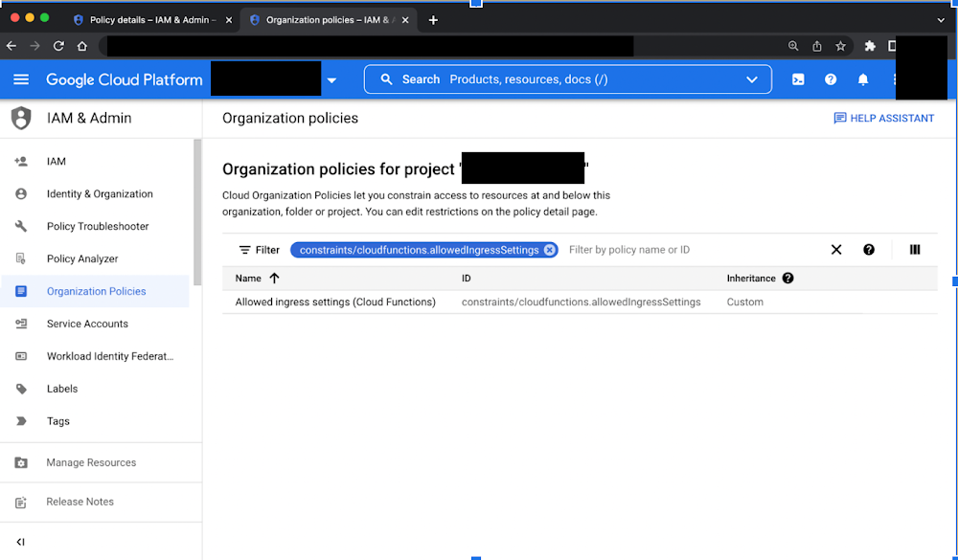Image resolution: width=958 pixels, height=560 pixels.
Task: Open column display options icon
Action: (x=915, y=250)
